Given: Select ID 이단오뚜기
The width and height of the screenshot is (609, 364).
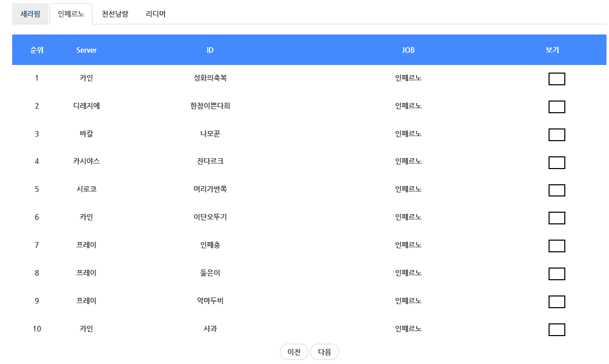Looking at the screenshot, I should click(x=210, y=217).
